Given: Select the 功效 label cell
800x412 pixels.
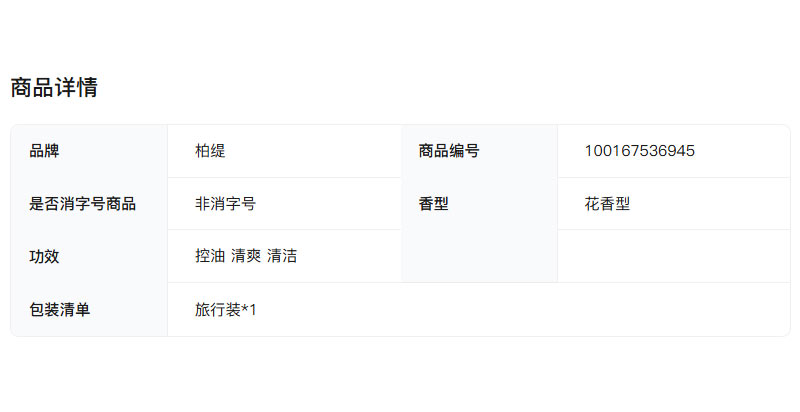Looking at the screenshot, I should tap(45, 256).
